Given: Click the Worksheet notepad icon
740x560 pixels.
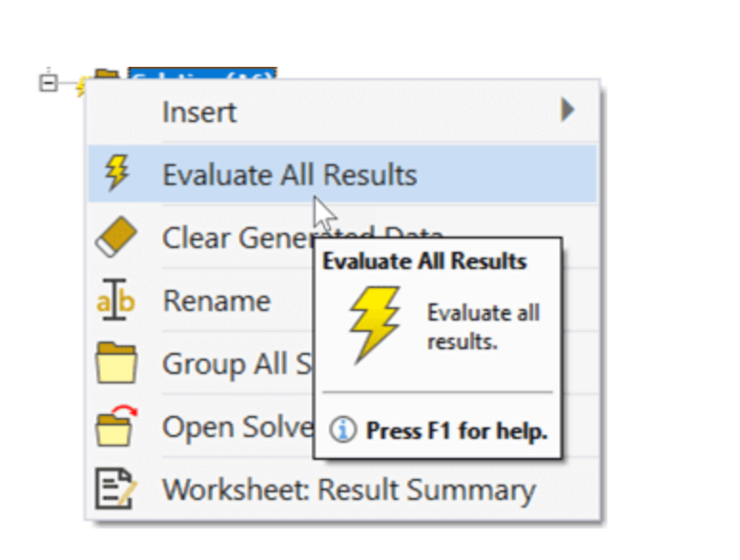Looking at the screenshot, I should (x=115, y=488).
